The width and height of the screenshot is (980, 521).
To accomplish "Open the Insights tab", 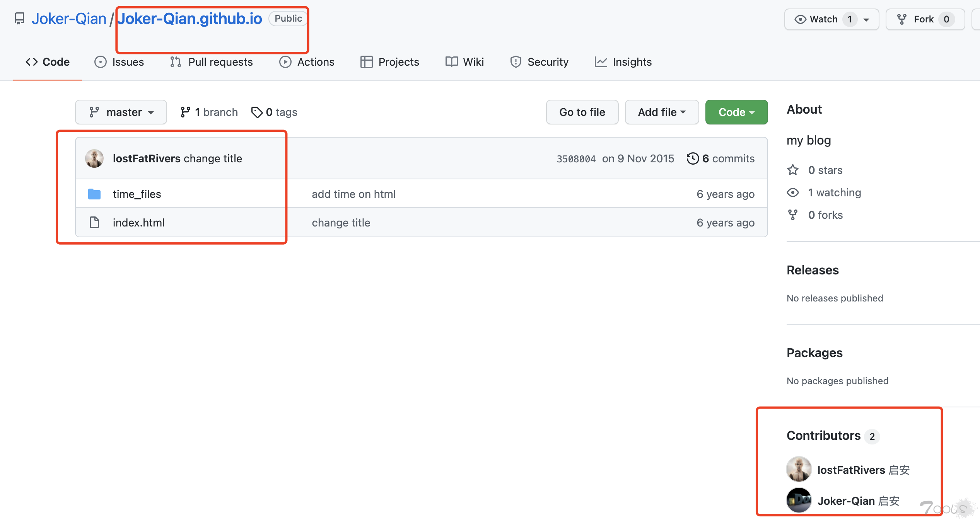I will point(623,62).
